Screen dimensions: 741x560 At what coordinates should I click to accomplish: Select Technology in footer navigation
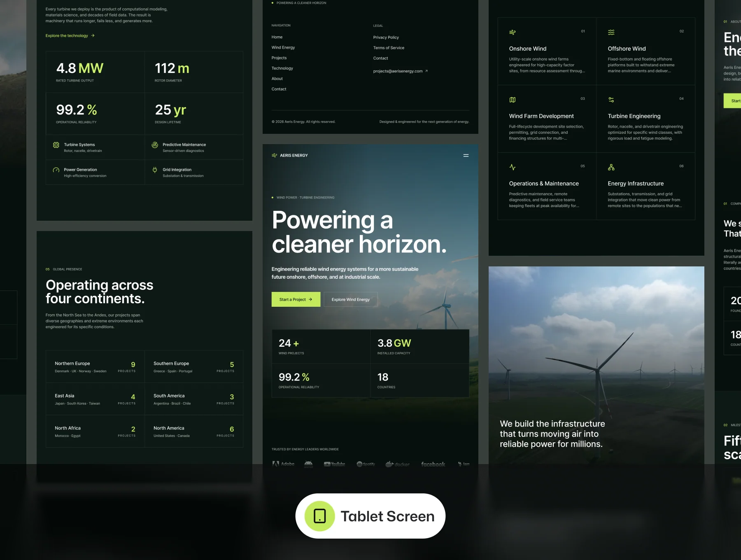point(282,68)
